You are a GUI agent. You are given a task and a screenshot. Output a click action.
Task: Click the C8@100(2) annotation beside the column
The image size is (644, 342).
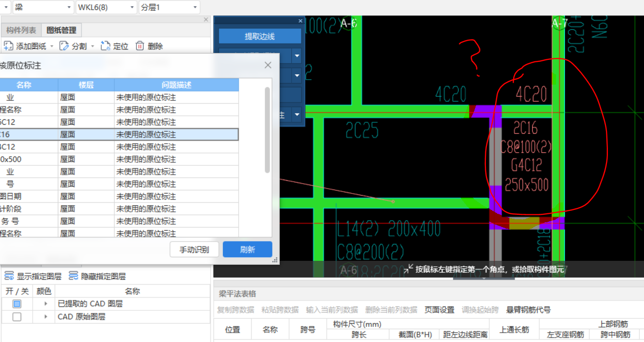[526, 147]
